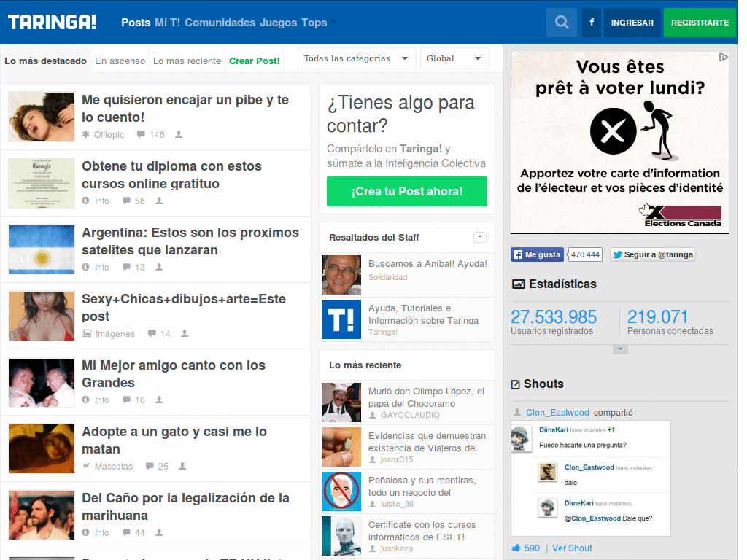747x560 pixels.
Task: Open Murió don Olimpo López post
Action: pos(426,397)
